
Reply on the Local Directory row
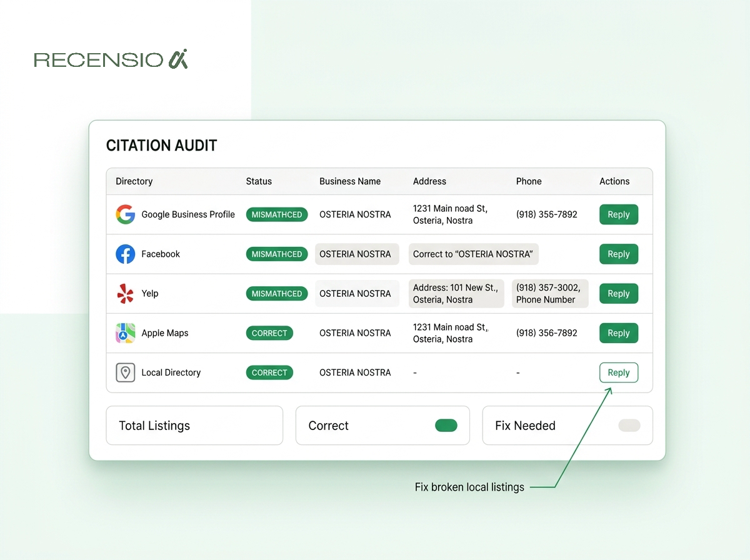pos(619,372)
